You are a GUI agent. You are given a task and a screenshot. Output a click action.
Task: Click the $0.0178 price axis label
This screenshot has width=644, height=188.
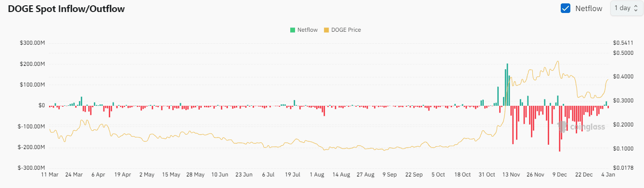623,168
